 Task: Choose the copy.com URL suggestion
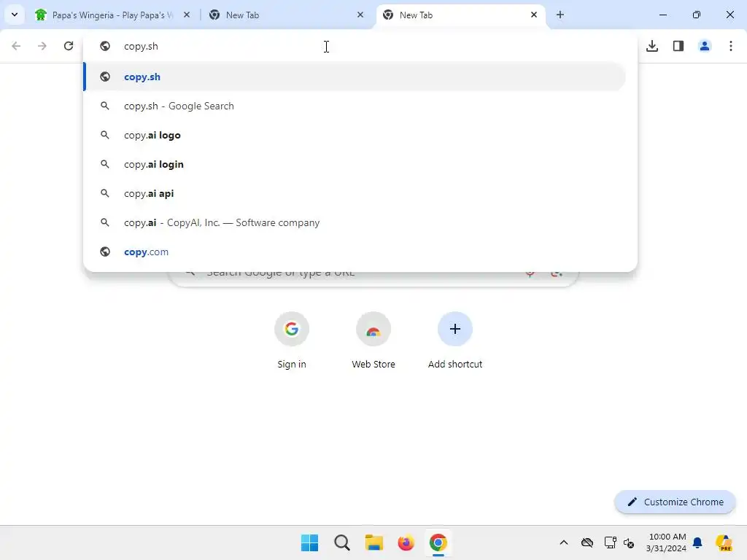(355, 252)
